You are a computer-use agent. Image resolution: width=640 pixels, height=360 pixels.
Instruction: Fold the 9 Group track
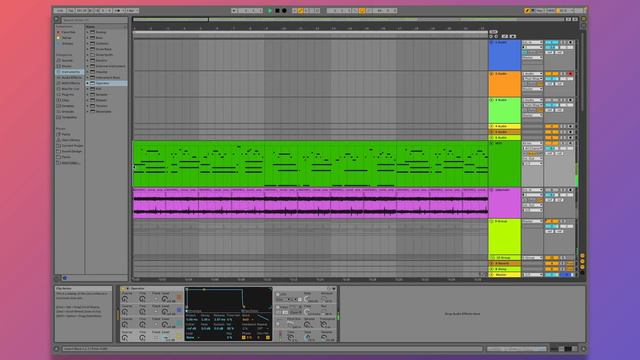[492, 222]
